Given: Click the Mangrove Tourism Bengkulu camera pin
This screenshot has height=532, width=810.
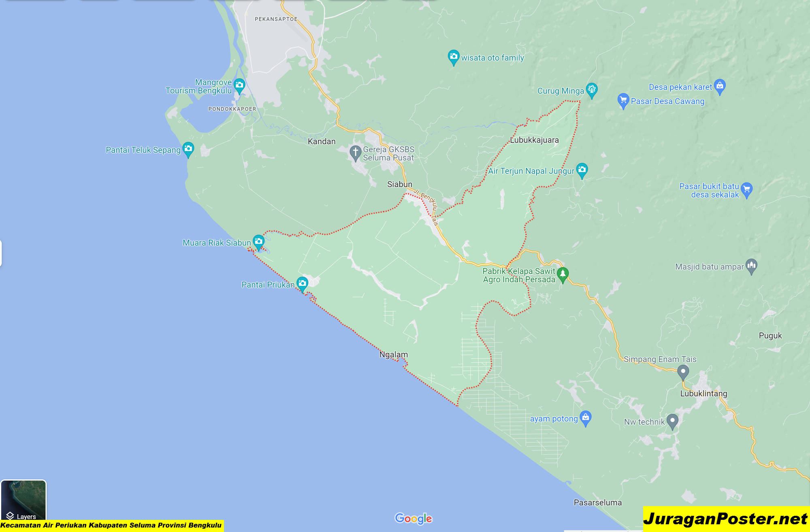Looking at the screenshot, I should click(x=239, y=85).
